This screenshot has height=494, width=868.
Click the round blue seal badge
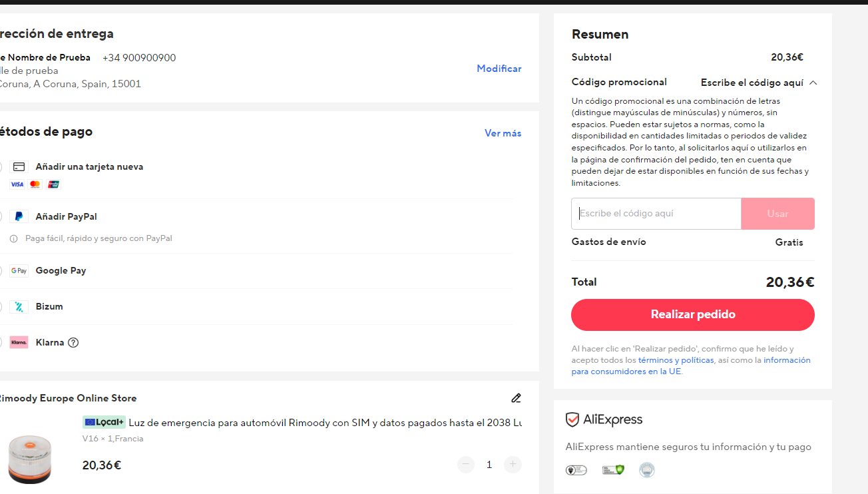pos(646,470)
